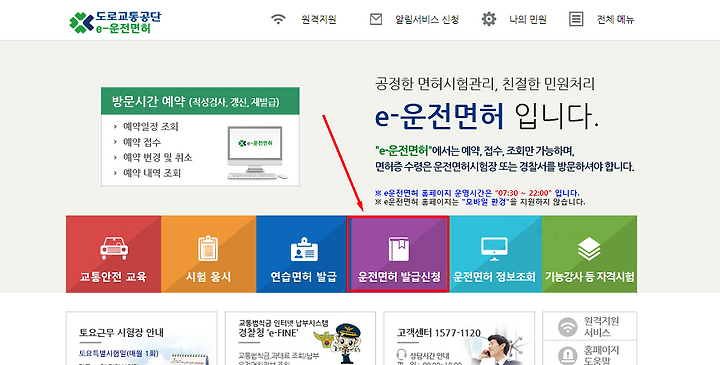Open 전체 메뉴 in header
Viewport: 720px width, 365px height.
615,19
